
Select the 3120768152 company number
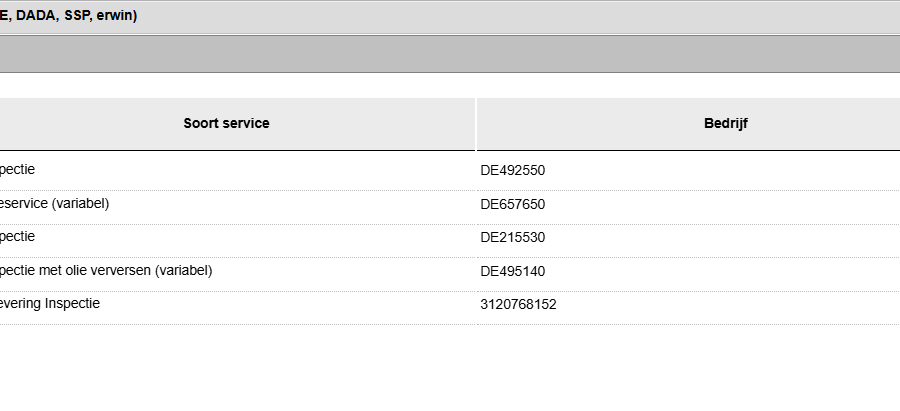click(518, 305)
